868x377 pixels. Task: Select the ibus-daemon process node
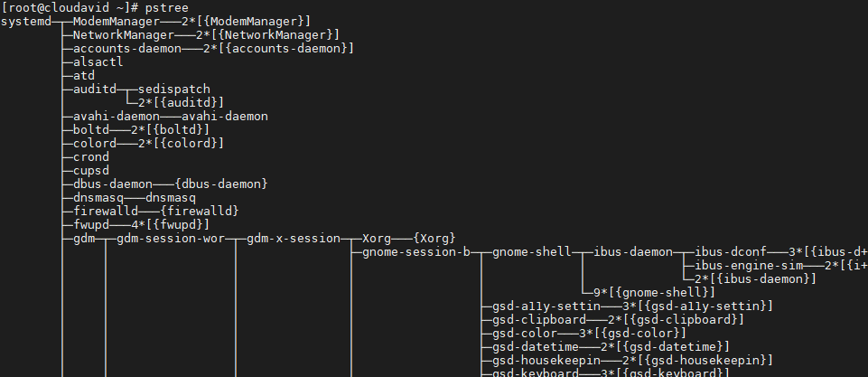pyautogui.click(x=633, y=252)
